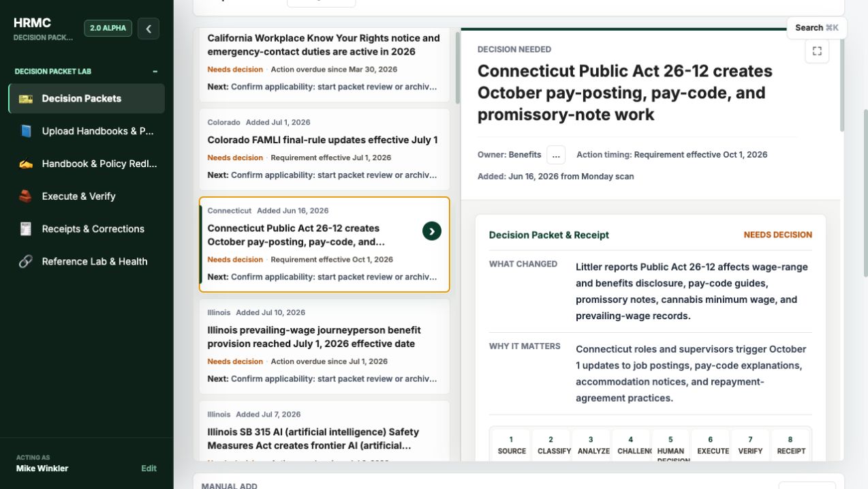The image size is (868, 489).
Task: Open Upload Handbooks section in the sidebar
Action: [87, 131]
